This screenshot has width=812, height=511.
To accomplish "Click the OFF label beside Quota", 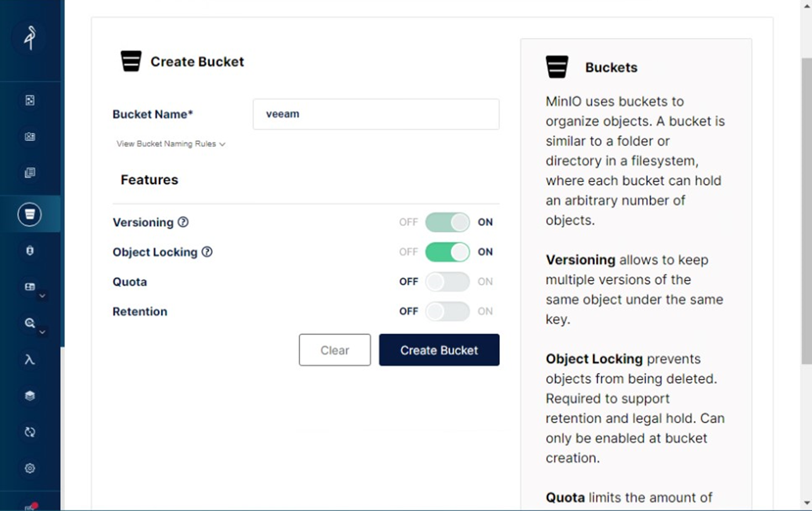I will [408, 282].
